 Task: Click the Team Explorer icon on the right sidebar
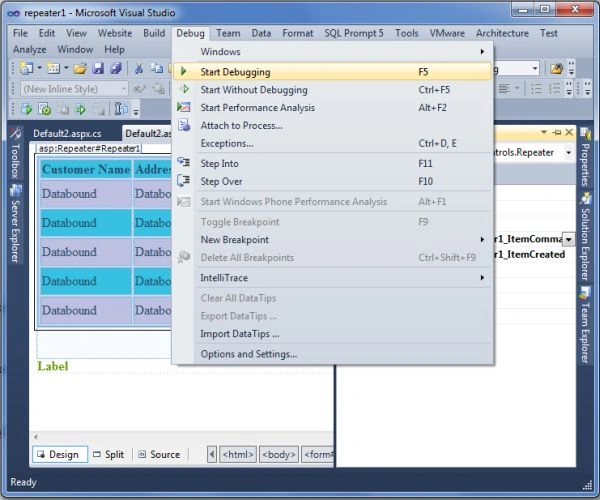click(585, 293)
